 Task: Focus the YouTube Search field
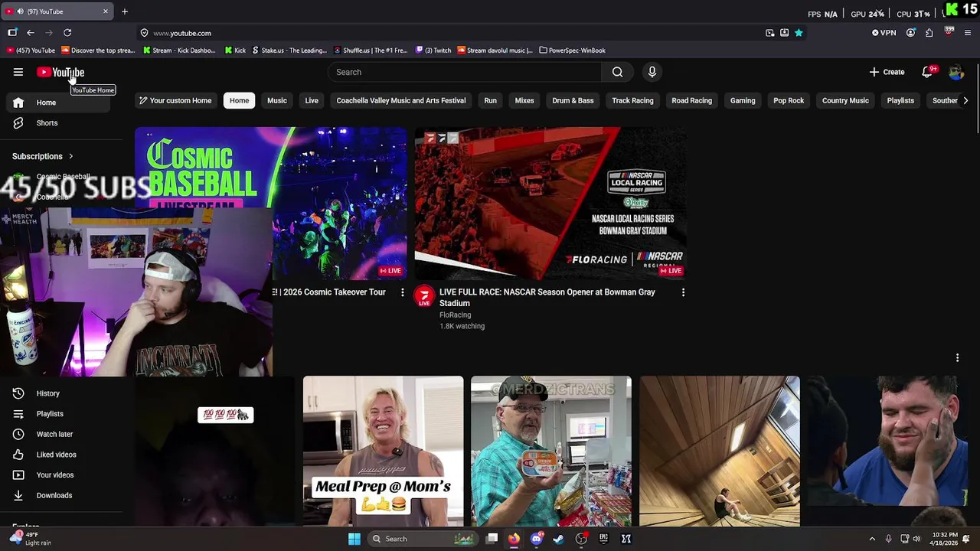click(465, 72)
